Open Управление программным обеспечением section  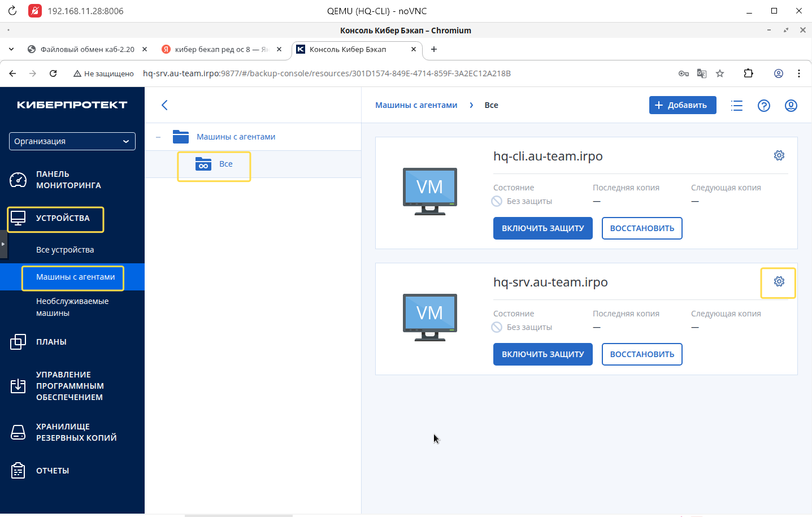point(70,386)
